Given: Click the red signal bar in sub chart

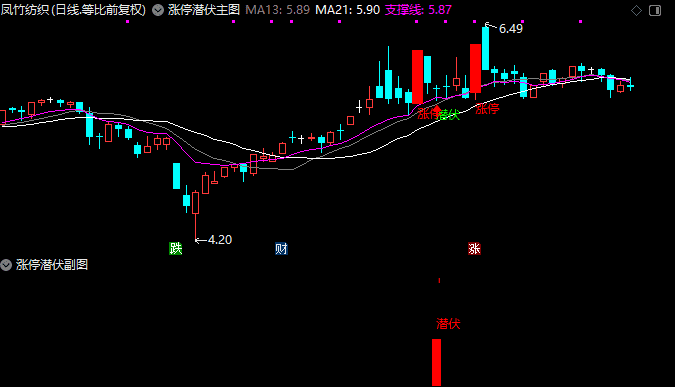Looking at the screenshot, I should tap(437, 362).
